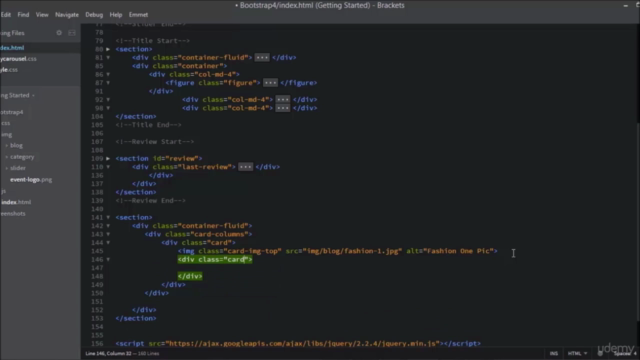This screenshot has height=360, width=640.
Task: Expand the category folder
Action: click(x=22, y=157)
